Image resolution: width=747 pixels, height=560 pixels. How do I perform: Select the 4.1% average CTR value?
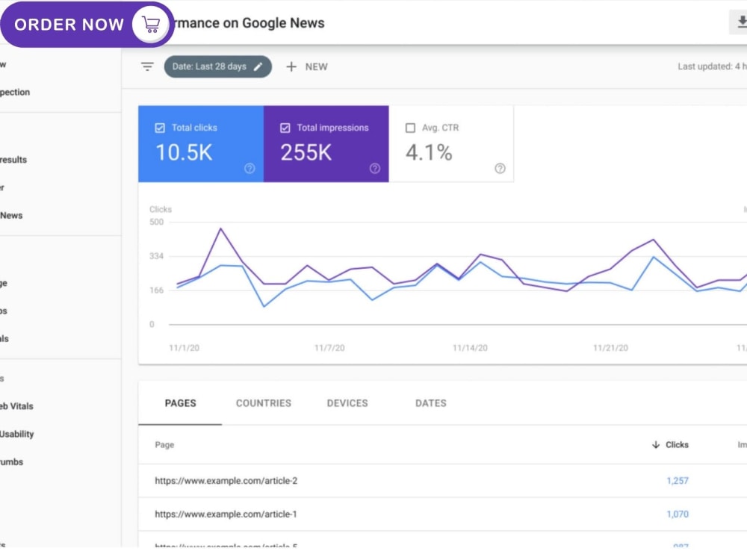tap(429, 153)
